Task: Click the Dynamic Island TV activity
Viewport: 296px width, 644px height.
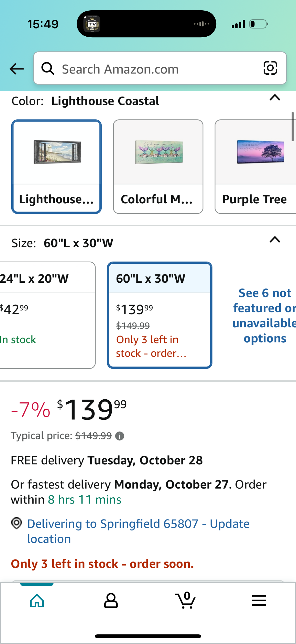Action: pyautogui.click(x=146, y=24)
